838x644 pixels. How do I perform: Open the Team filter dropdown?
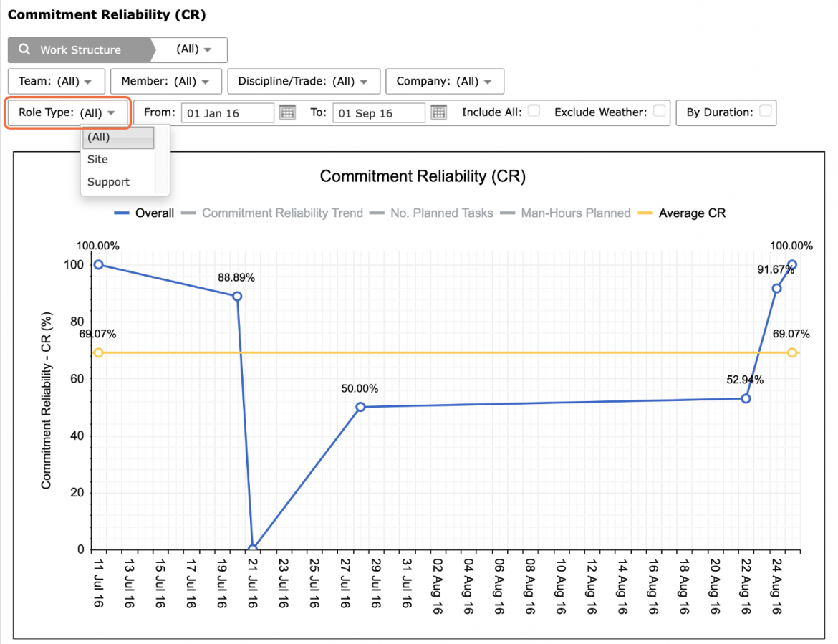56,81
